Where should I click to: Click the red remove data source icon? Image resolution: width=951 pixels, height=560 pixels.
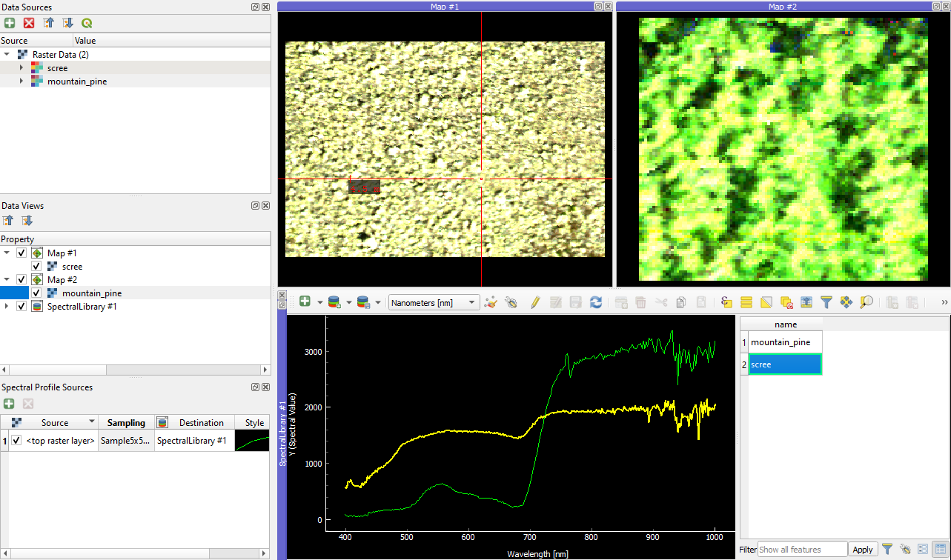coord(29,24)
